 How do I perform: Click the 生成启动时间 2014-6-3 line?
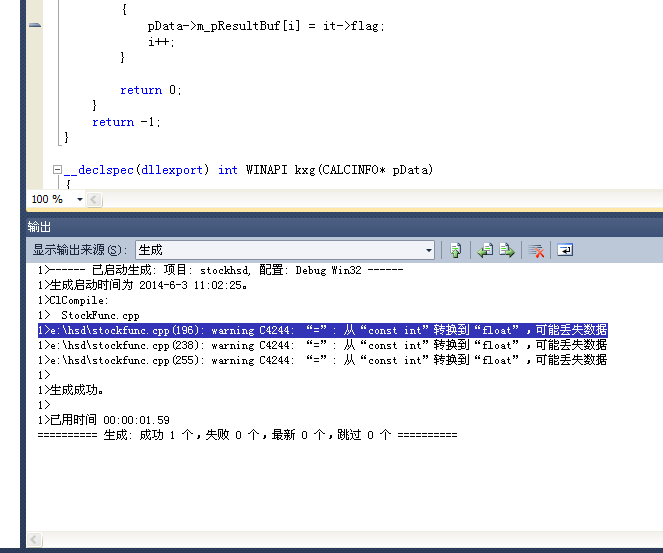point(142,285)
